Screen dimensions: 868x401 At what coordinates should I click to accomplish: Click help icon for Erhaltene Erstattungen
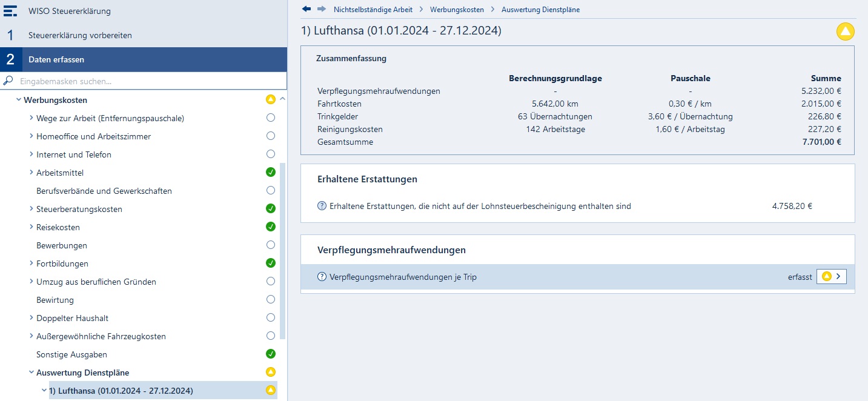click(x=322, y=206)
